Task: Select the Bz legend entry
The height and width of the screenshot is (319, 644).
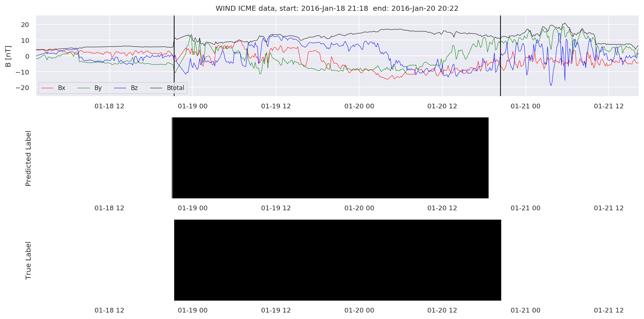Action: [x=126, y=88]
